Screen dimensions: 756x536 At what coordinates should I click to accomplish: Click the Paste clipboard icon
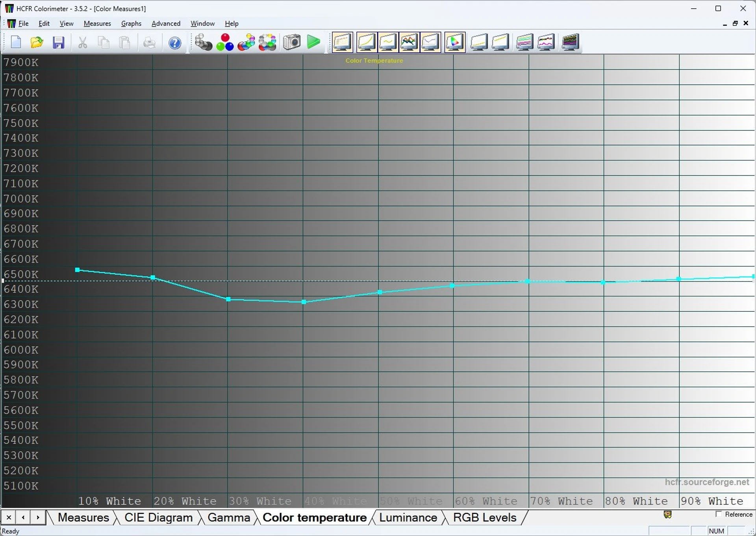click(125, 42)
